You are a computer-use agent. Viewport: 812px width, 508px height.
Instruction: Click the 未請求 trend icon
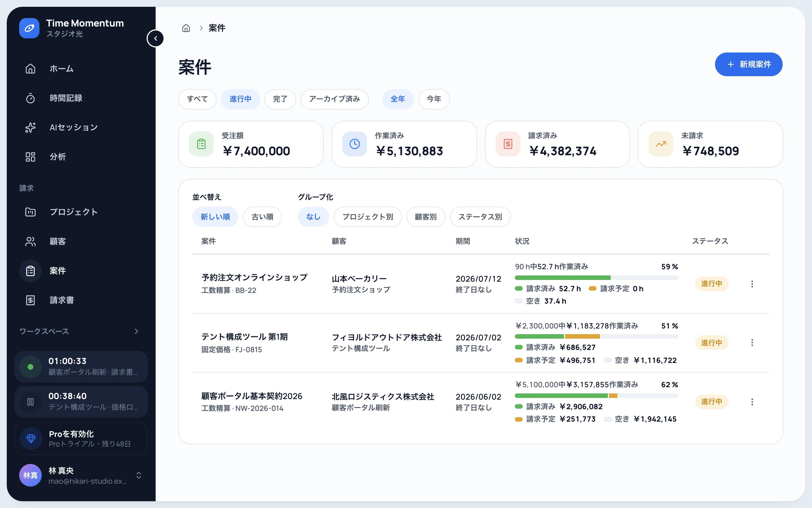(x=661, y=144)
